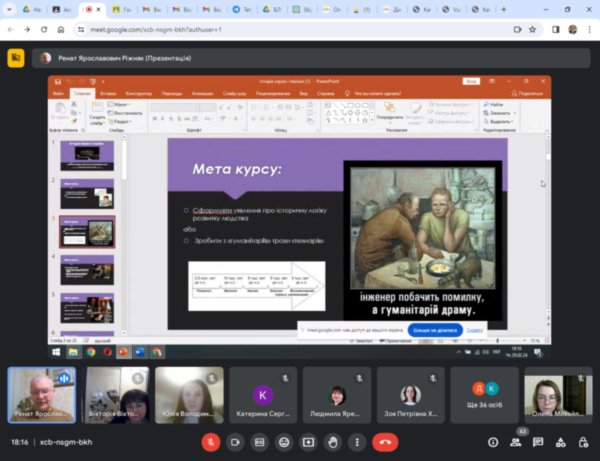
Task: Show the participants list
Action: pos(516,441)
